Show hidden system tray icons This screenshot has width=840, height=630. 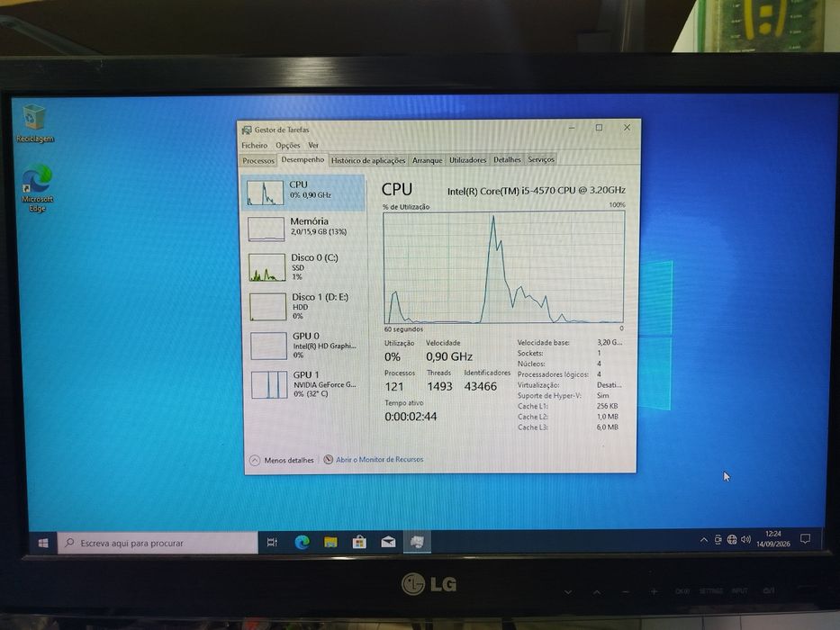click(704, 540)
